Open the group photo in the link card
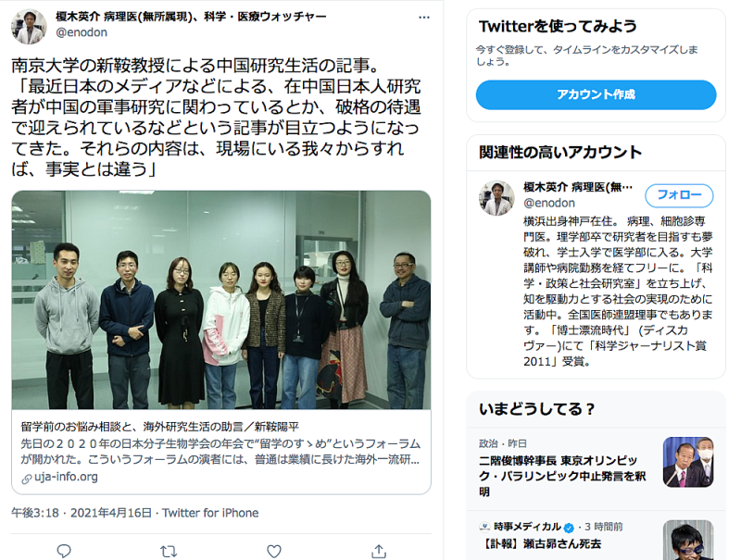The height and width of the screenshot is (560, 741). click(x=221, y=300)
